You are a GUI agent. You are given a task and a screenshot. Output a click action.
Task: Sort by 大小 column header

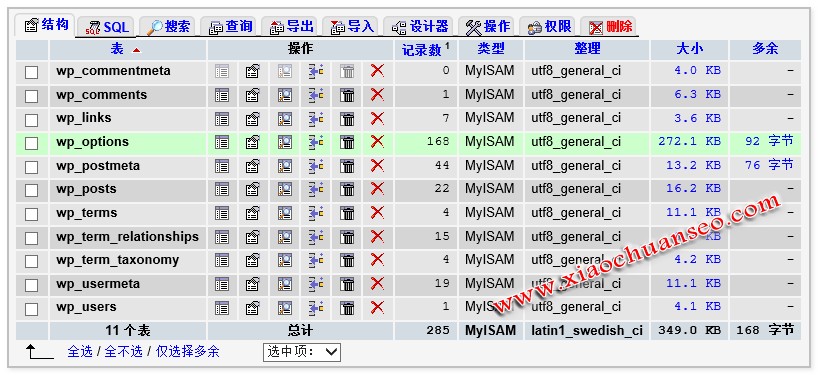click(x=689, y=49)
